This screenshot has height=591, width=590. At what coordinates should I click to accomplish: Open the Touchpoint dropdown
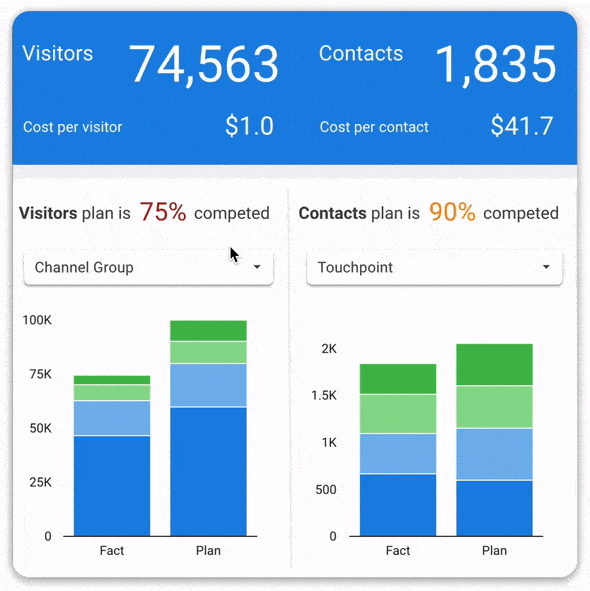pos(434,268)
